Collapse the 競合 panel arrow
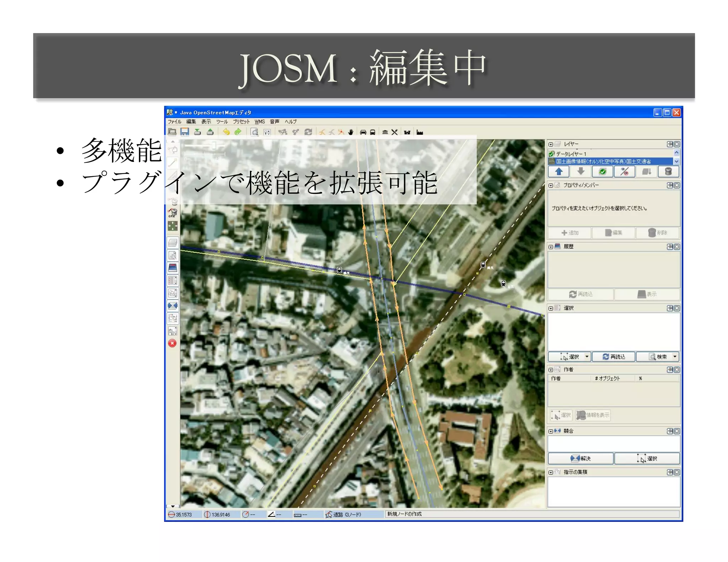Image resolution: width=728 pixels, height=562 pixels. [551, 431]
